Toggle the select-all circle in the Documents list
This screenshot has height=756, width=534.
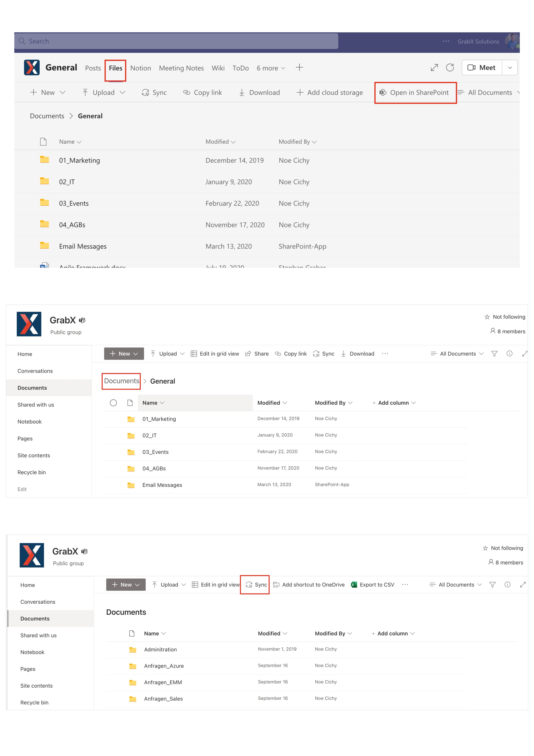113,403
